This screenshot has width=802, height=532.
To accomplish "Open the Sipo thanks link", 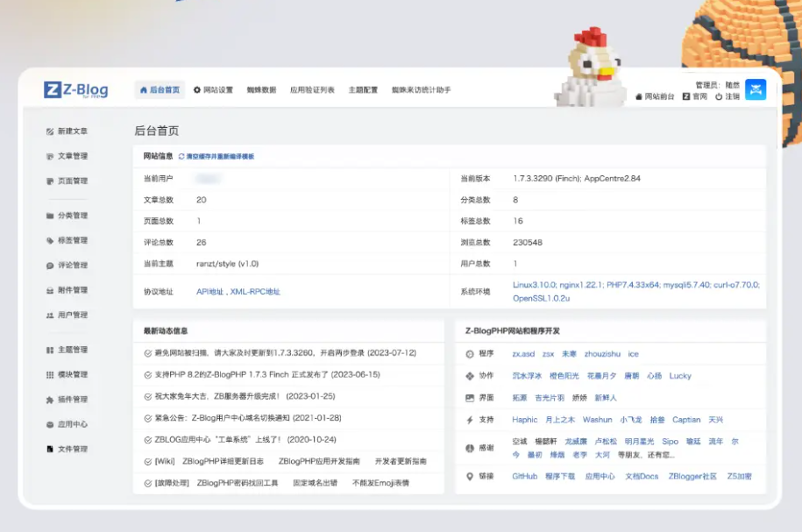I will tap(670, 442).
